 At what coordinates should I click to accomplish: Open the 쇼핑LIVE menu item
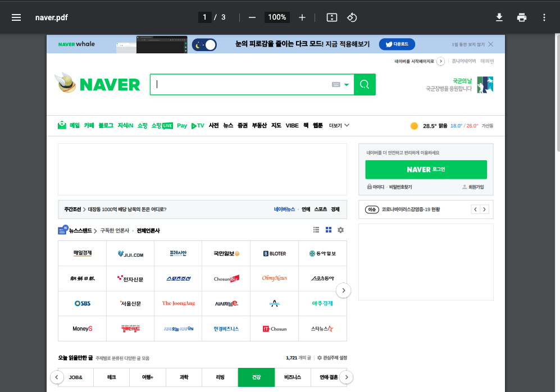point(162,126)
